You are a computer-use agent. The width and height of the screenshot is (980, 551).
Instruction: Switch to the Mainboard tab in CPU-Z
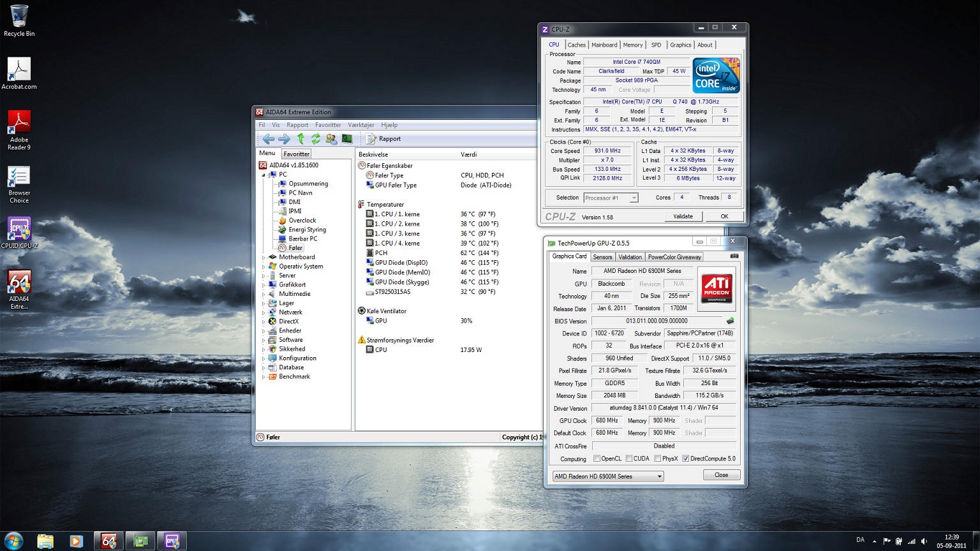(x=604, y=45)
